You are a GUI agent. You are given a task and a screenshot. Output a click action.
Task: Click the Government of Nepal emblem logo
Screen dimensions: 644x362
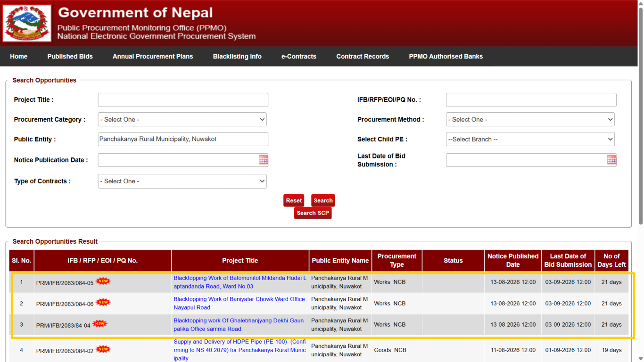coord(27,24)
